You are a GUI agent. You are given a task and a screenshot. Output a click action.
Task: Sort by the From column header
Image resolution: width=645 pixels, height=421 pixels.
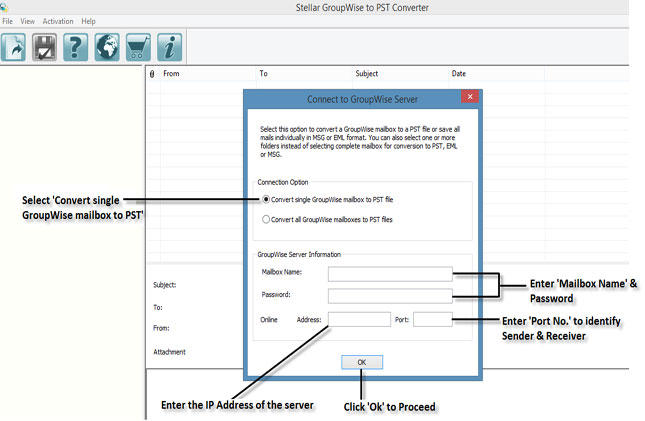tap(171, 74)
